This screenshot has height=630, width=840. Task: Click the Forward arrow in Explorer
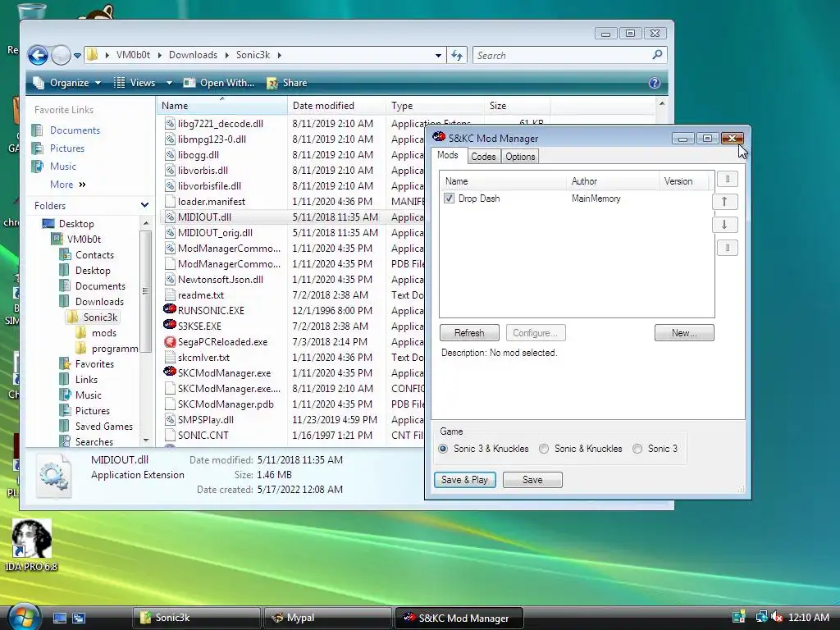(61, 55)
